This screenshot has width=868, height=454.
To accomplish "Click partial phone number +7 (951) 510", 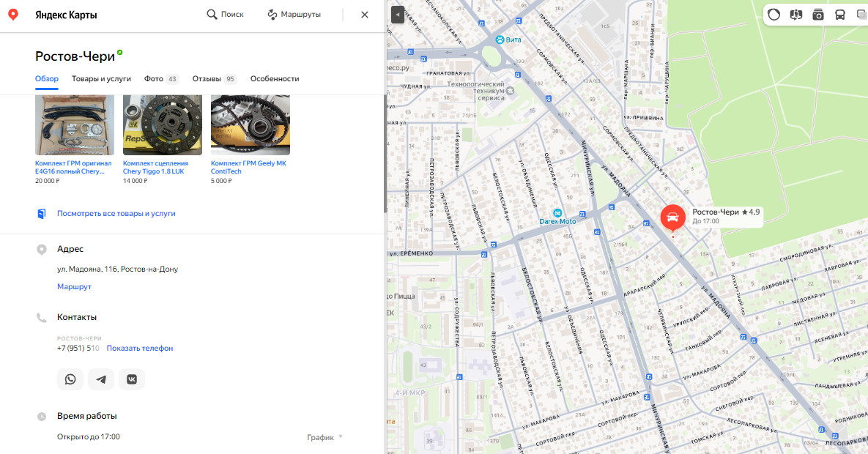I will pos(78,349).
